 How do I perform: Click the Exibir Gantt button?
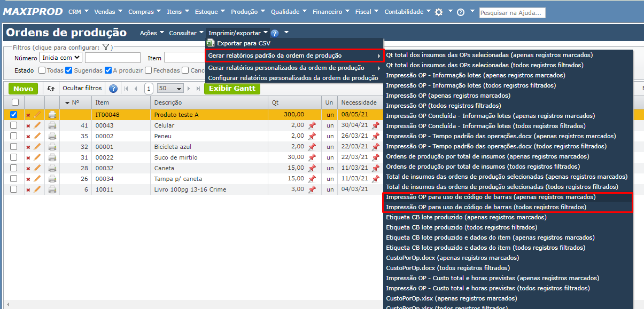232,88
